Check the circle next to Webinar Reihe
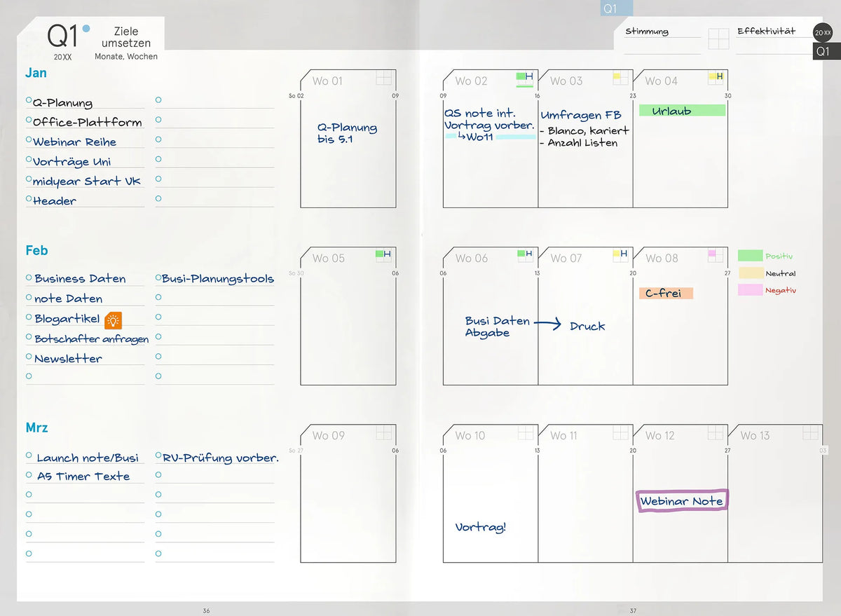 [x=29, y=139]
